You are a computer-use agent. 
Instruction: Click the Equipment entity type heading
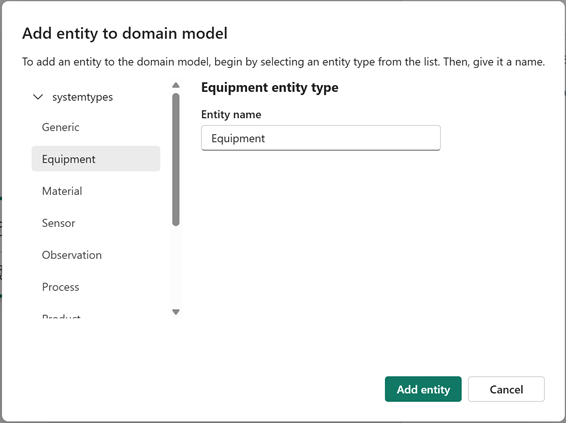pos(270,87)
